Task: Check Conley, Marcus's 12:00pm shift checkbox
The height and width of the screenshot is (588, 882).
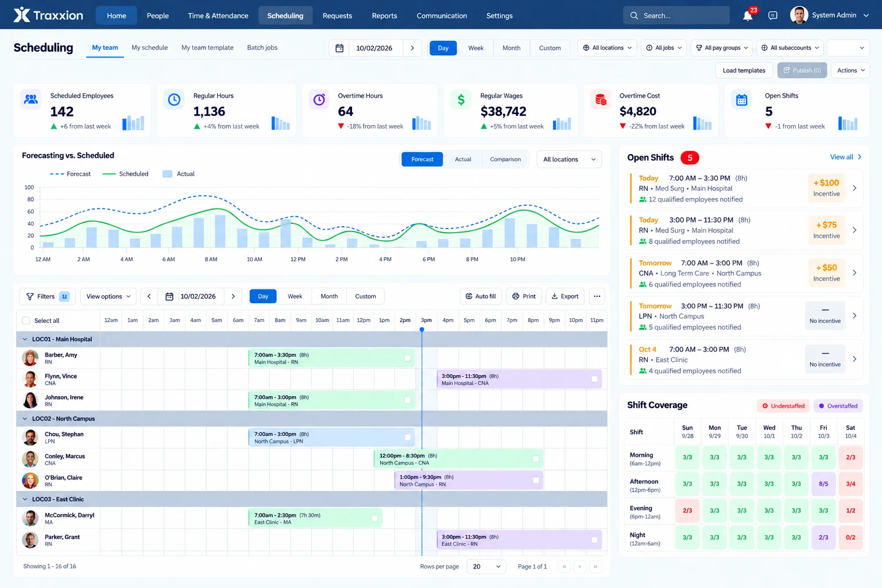Action: (x=536, y=459)
